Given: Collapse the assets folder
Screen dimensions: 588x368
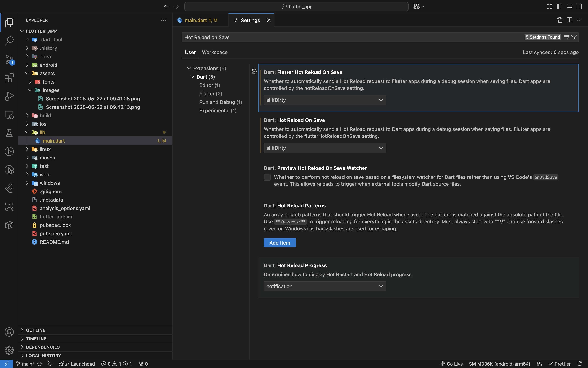Looking at the screenshot, I should tap(95, 73).
